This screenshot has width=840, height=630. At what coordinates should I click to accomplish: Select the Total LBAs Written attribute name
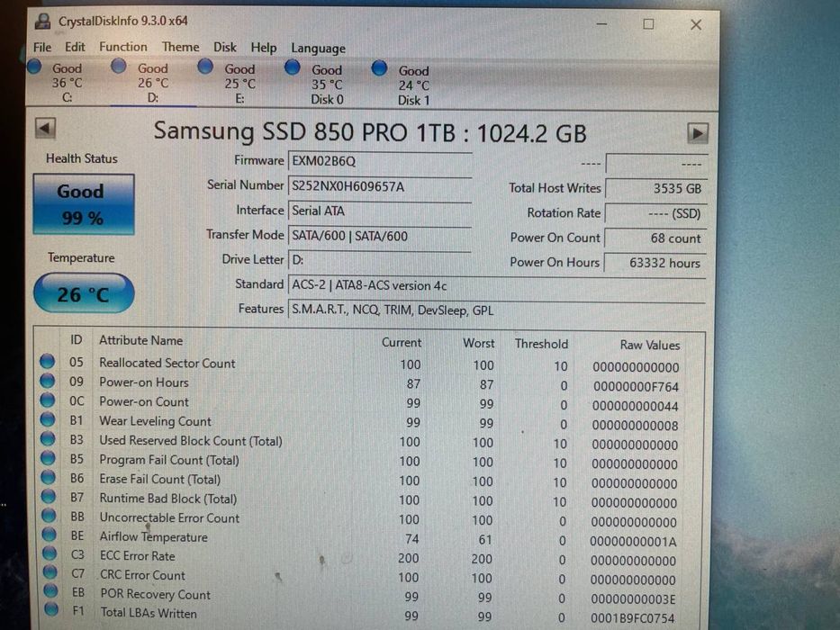149,614
